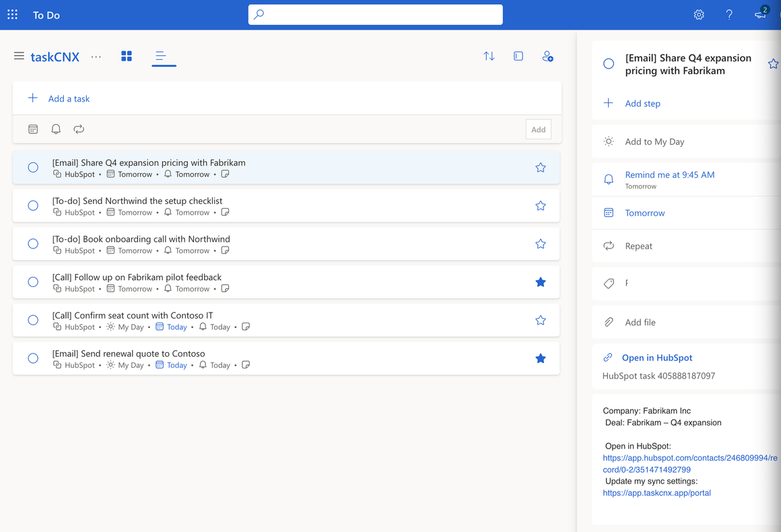Switch to list view
The width and height of the screenshot is (781, 532).
point(160,56)
